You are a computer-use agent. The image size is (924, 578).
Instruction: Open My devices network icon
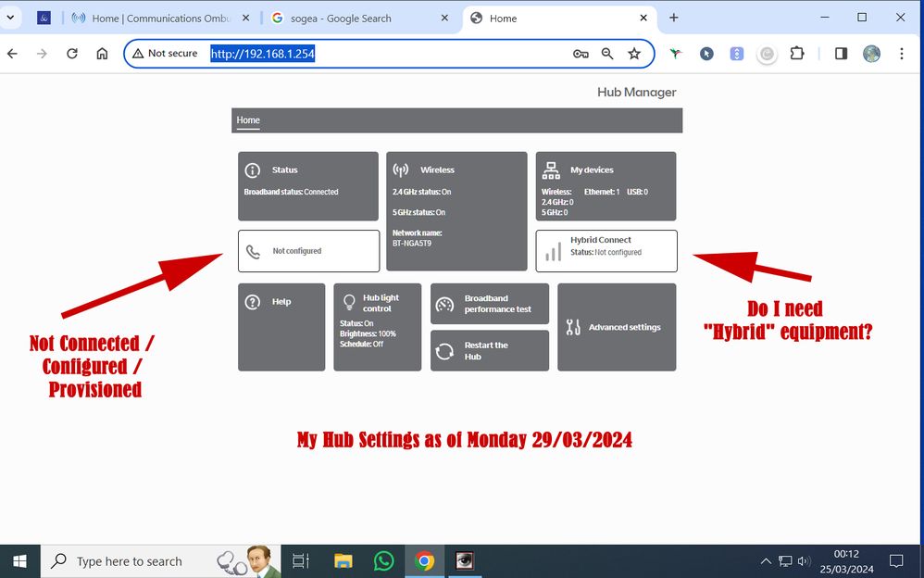tap(551, 170)
